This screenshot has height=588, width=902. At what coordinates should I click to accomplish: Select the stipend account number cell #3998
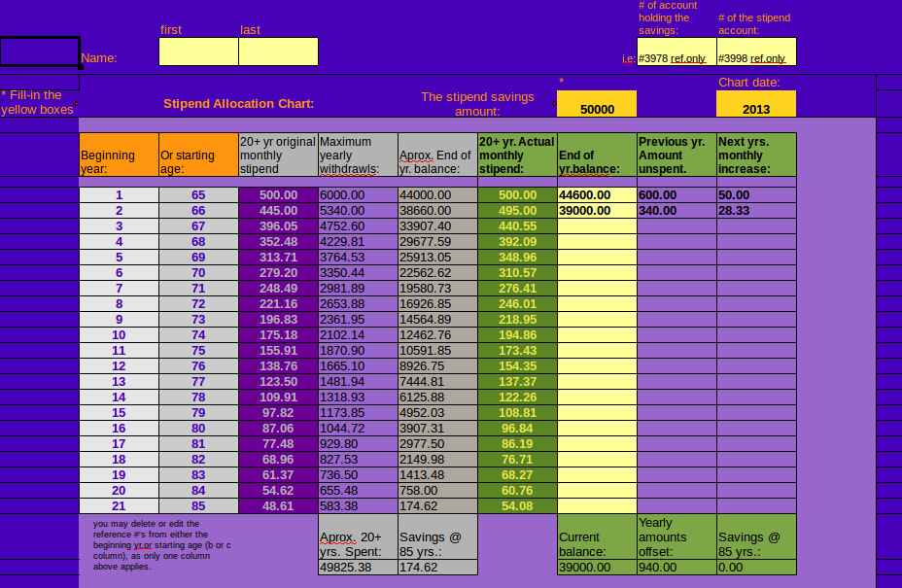tap(756, 52)
